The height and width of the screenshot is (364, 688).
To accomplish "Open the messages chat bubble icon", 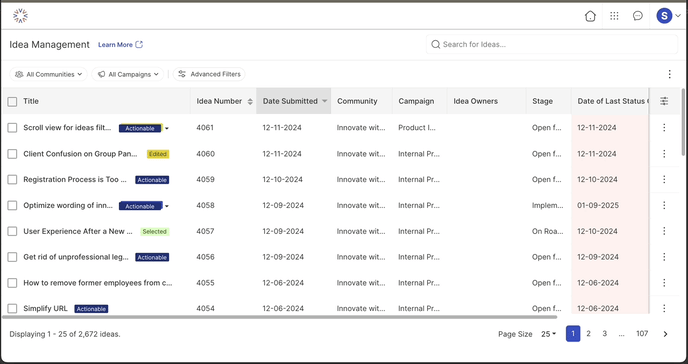I will point(638,16).
